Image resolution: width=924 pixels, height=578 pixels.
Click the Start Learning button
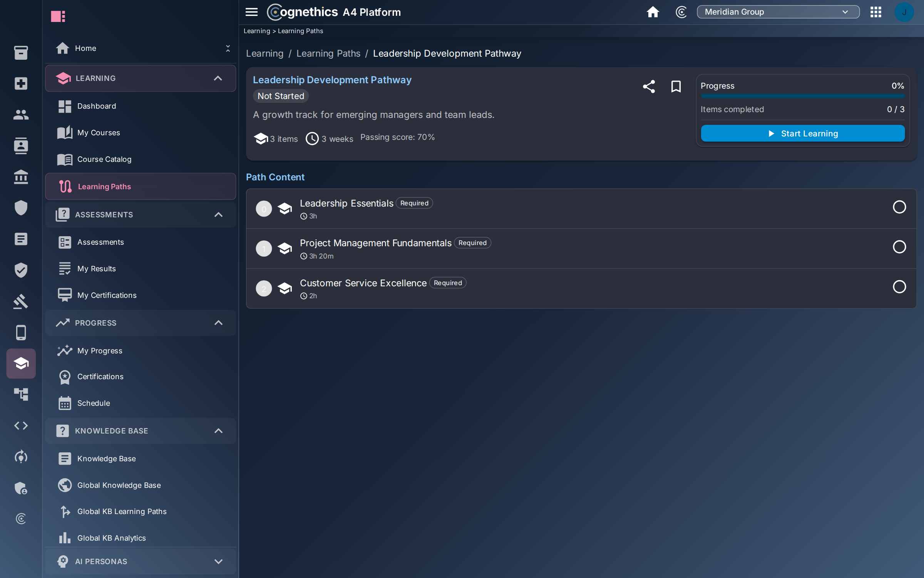point(802,133)
